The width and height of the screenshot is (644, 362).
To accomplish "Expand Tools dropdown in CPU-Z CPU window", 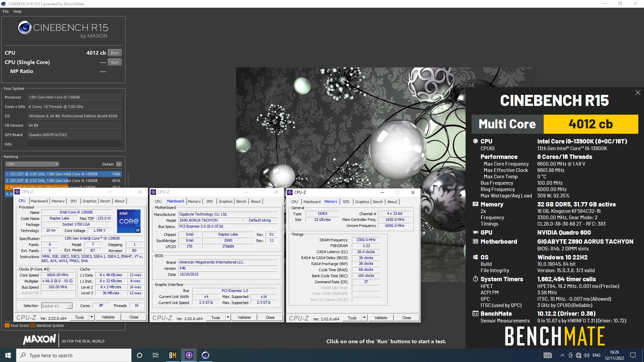I will 92,317.
